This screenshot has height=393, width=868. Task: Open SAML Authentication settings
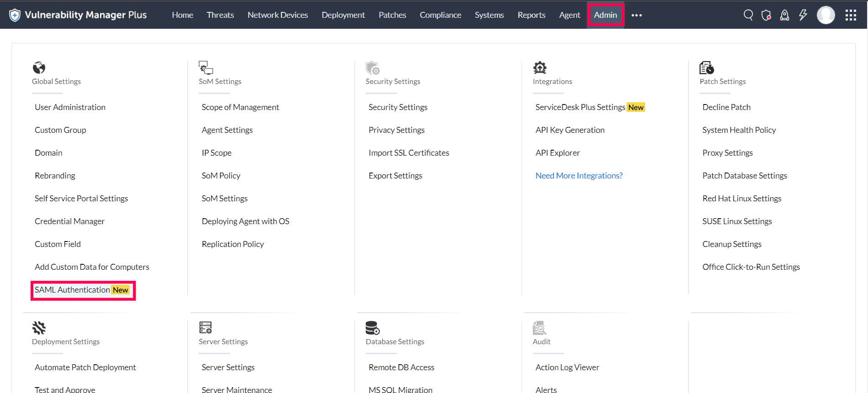(72, 290)
